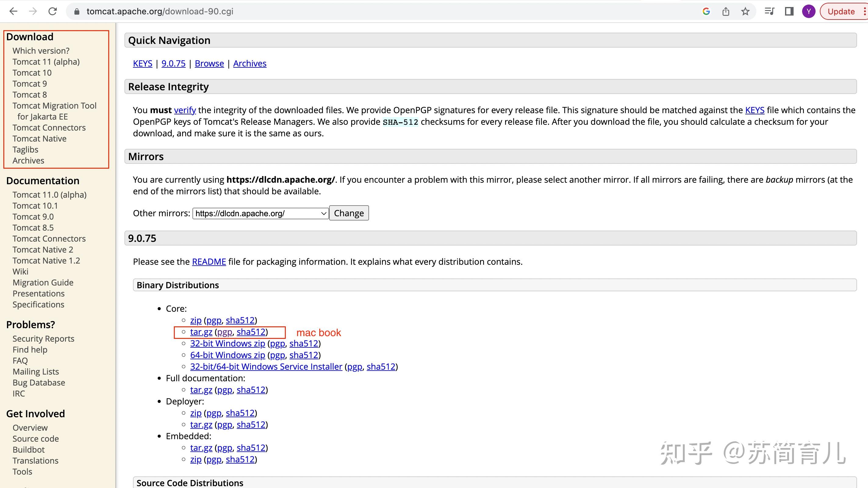The width and height of the screenshot is (868, 488).
Task: Reload the page with the refresh icon
Action: 52,12
